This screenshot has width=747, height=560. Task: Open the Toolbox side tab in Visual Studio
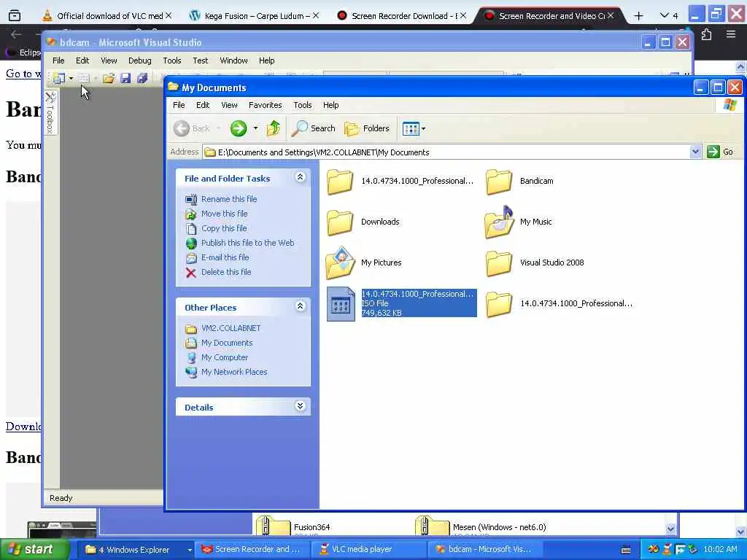(50, 113)
